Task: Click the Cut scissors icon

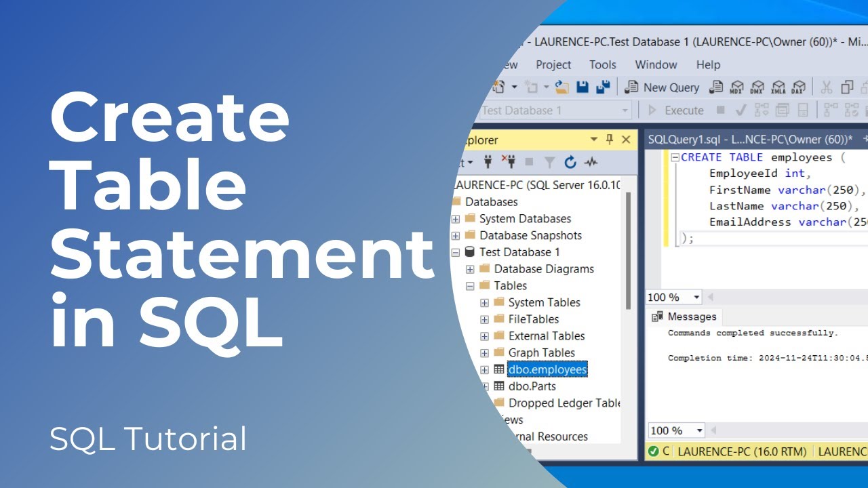Action: coord(826,87)
